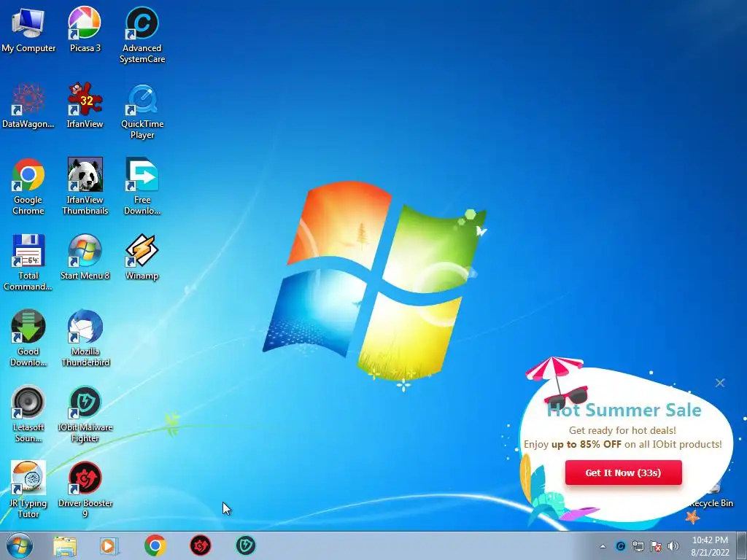Open Advanced SystemCare shortcut
This screenshot has height=560, width=747.
142,35
